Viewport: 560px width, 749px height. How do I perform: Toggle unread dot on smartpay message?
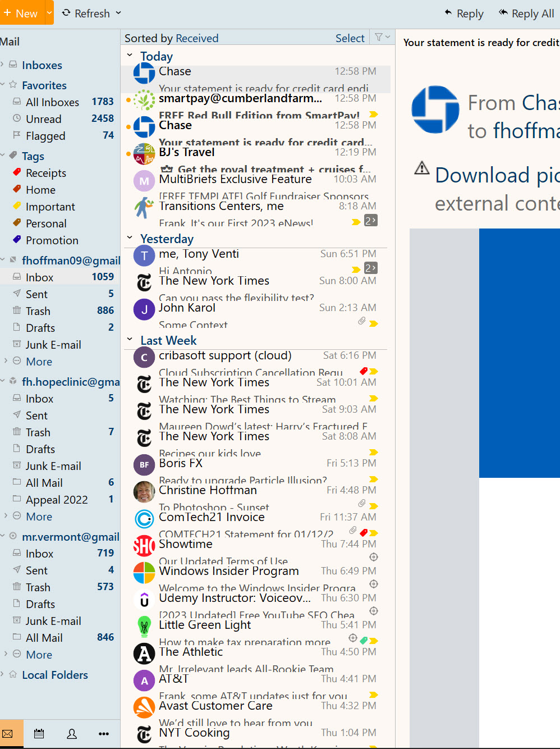(128, 100)
